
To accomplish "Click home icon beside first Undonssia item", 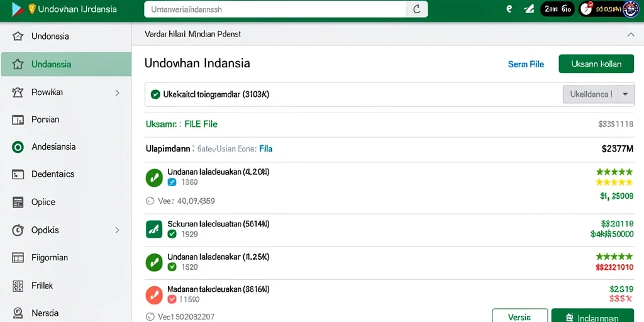I will pyautogui.click(x=18, y=36).
